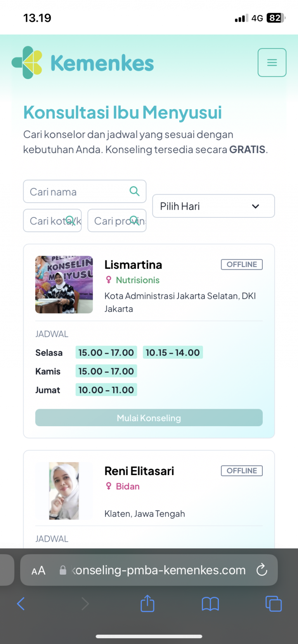Tap the Kemenkes logo
The width and height of the screenshot is (298, 644).
click(83, 63)
